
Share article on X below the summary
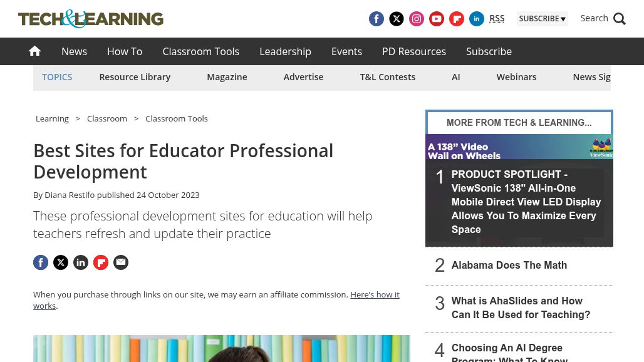[61, 262]
